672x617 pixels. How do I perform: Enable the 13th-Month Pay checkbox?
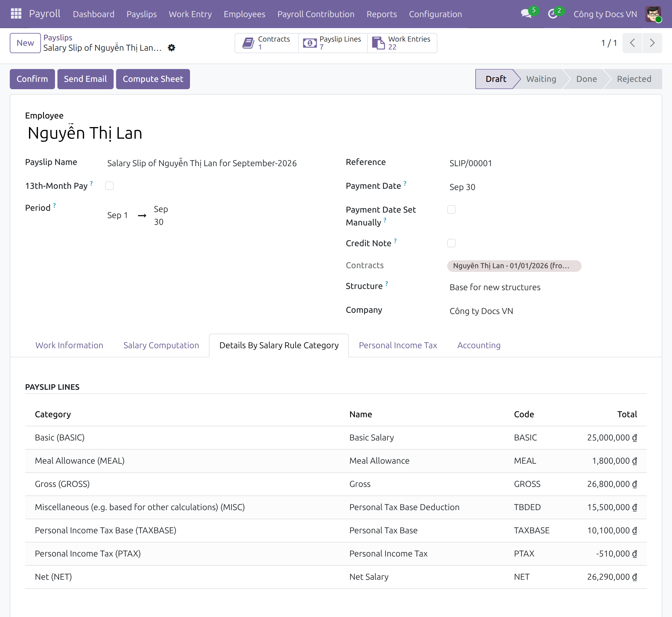[x=109, y=186]
